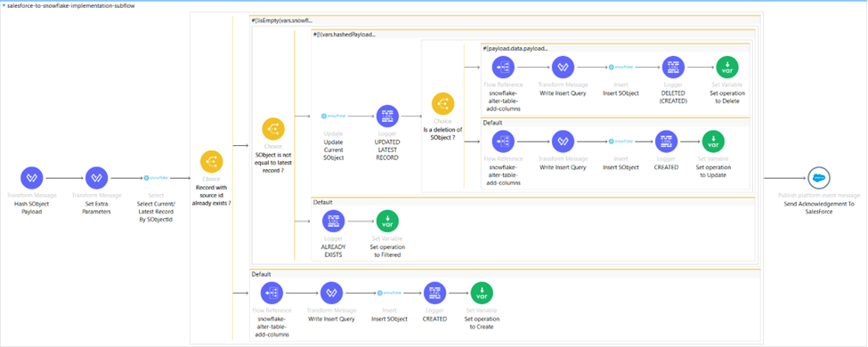Click the '#[!(vars.hashedPayload...' route label
This screenshot has width=868, height=347.
click(x=345, y=35)
